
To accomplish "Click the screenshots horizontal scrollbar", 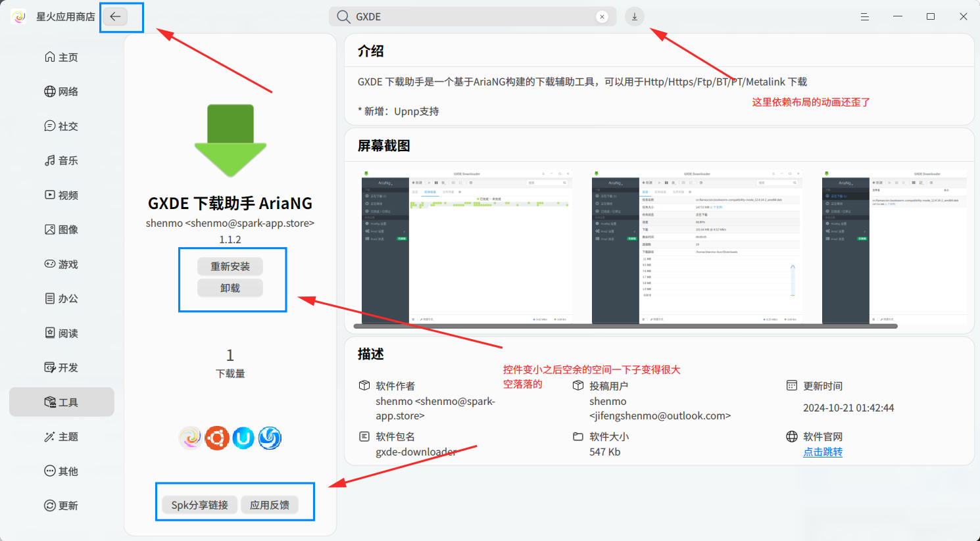I will (x=625, y=326).
